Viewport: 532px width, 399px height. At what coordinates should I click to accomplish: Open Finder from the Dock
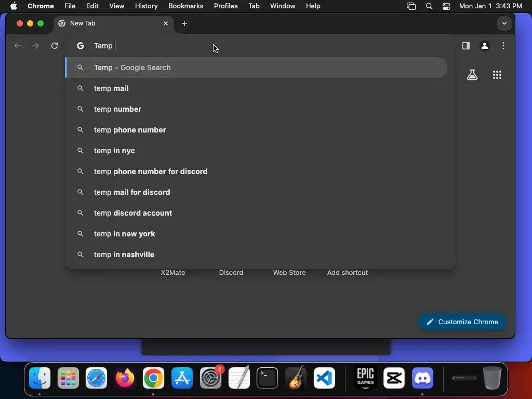tap(39, 378)
